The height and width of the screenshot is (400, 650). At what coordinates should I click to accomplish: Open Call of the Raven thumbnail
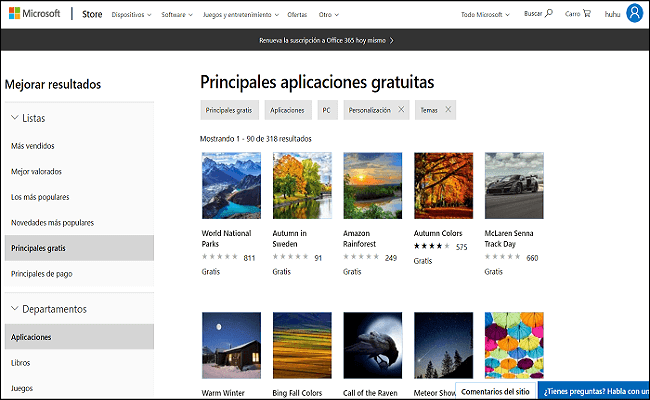coord(373,345)
